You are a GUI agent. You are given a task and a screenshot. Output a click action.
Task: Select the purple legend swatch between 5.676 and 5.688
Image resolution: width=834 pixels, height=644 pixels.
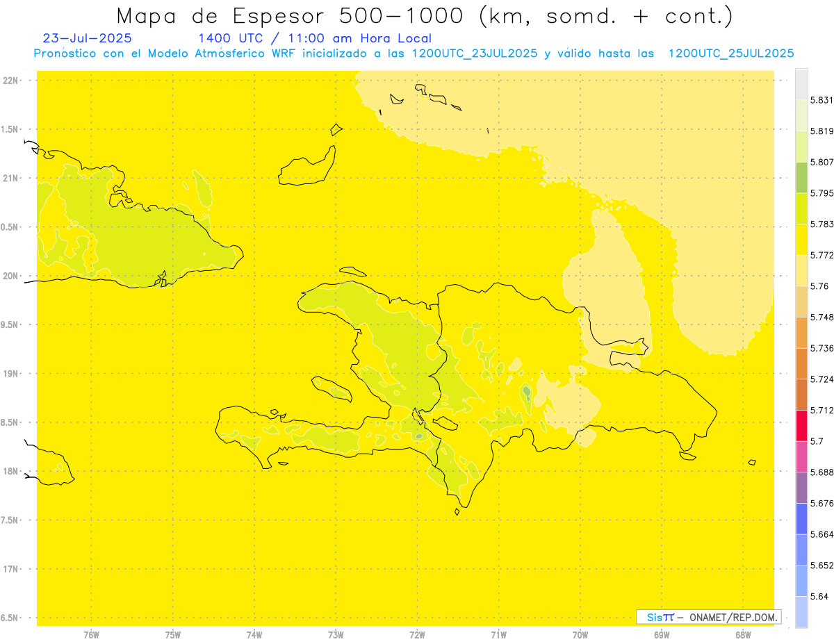(801, 488)
